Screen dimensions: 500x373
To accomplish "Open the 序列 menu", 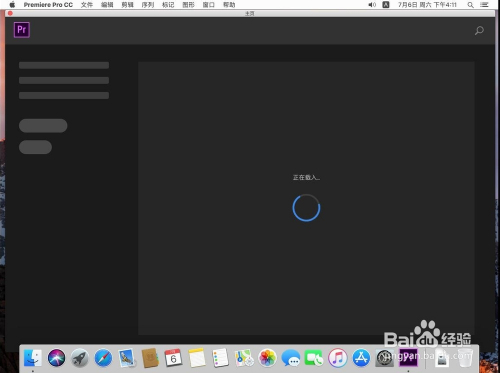I will point(148,5).
